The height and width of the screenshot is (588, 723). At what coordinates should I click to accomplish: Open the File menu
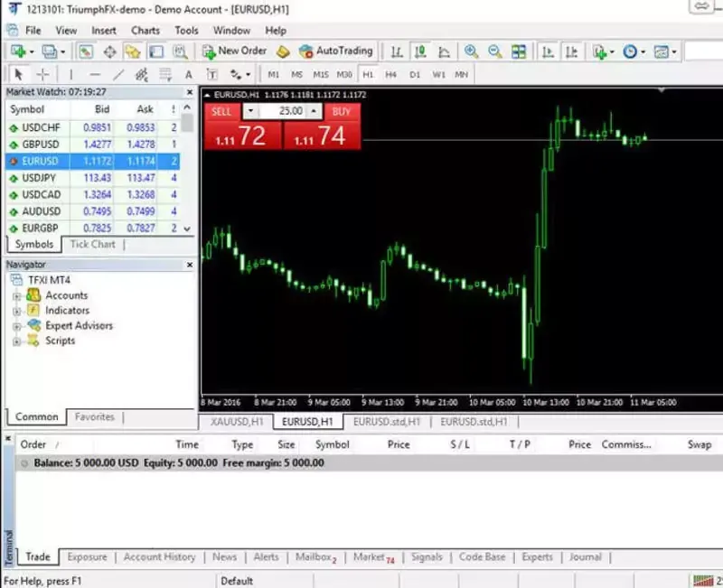(x=33, y=31)
